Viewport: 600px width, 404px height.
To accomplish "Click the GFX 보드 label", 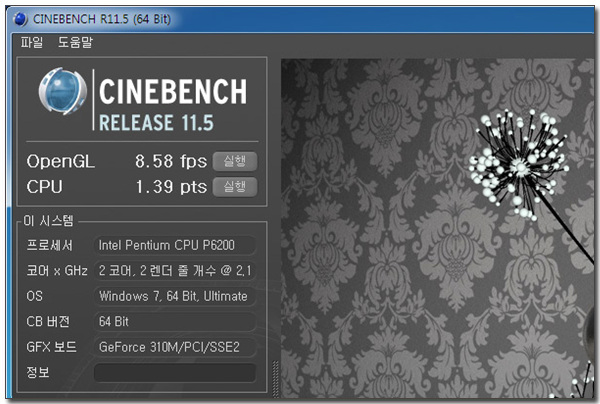I will pyautogui.click(x=51, y=347).
